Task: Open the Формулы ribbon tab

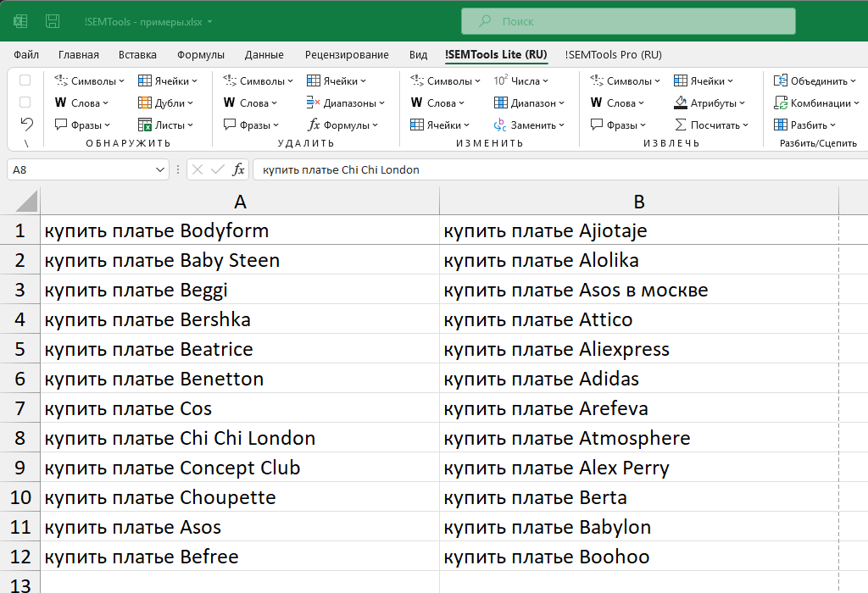Action: (x=201, y=55)
